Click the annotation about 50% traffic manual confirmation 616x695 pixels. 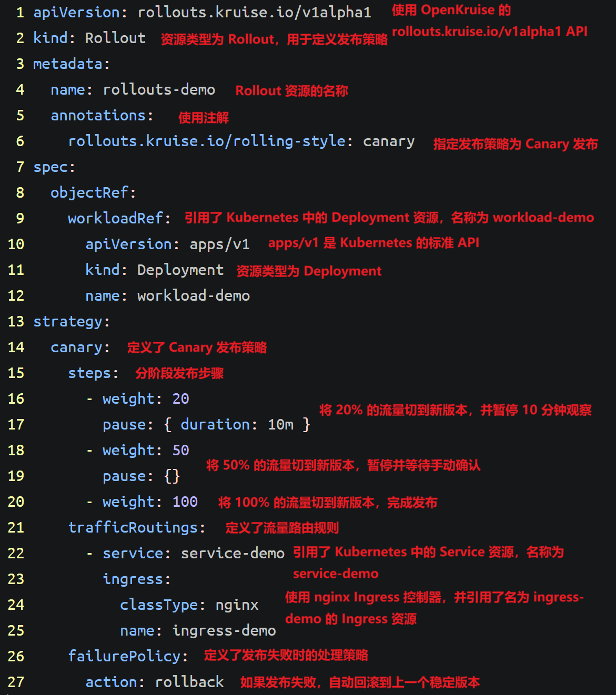(343, 465)
